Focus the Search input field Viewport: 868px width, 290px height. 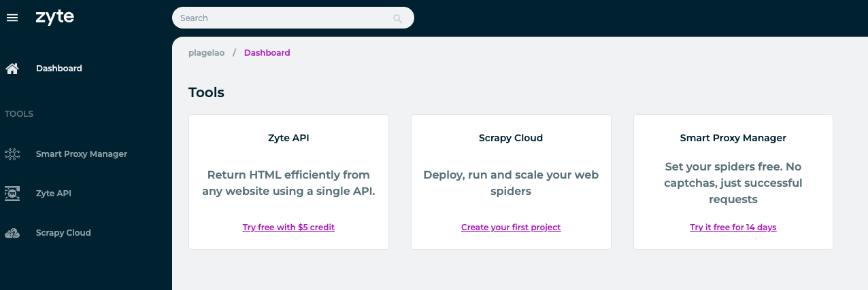click(x=293, y=18)
